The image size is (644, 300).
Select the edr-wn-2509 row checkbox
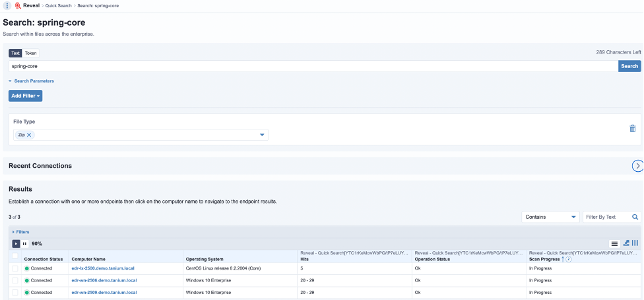pos(15,293)
